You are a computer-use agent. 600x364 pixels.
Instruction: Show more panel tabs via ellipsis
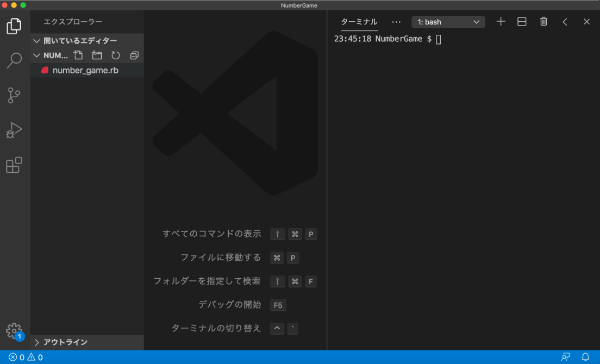(x=396, y=22)
